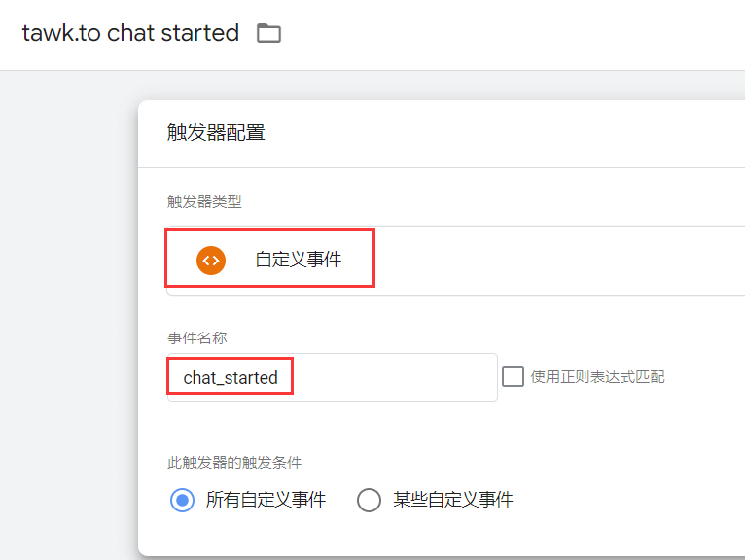Click the orange custom event code icon

pos(211,260)
